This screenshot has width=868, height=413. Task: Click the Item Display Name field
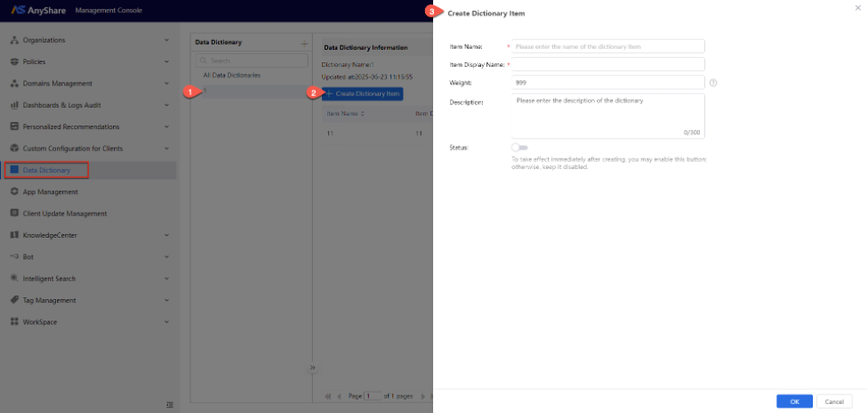(x=607, y=64)
